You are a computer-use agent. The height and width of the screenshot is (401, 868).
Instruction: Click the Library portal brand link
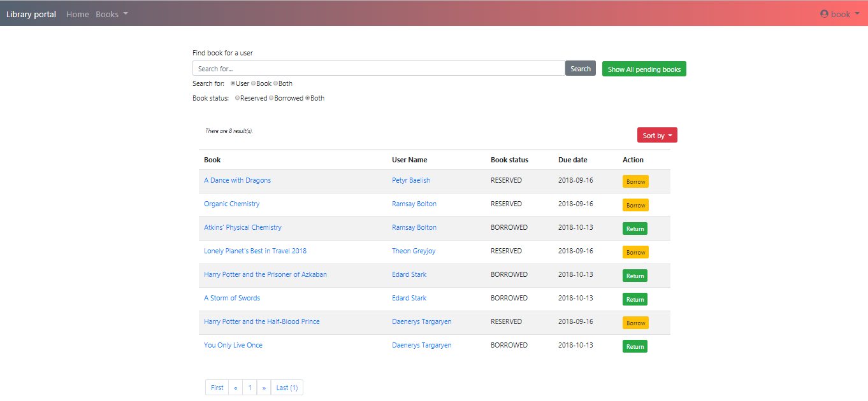point(31,14)
